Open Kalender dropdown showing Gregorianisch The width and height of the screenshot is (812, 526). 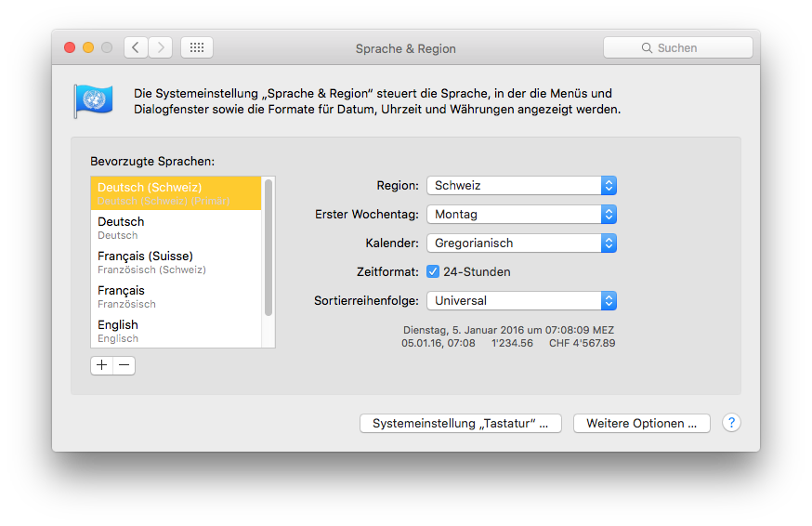(x=521, y=243)
